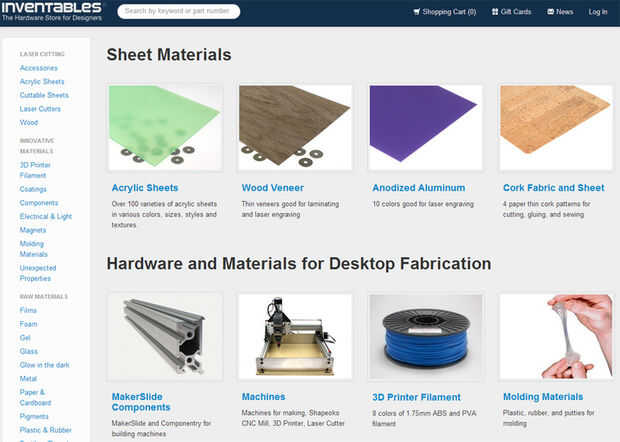This screenshot has height=442, width=620.
Task: Open Films in sidebar
Action: click(28, 310)
